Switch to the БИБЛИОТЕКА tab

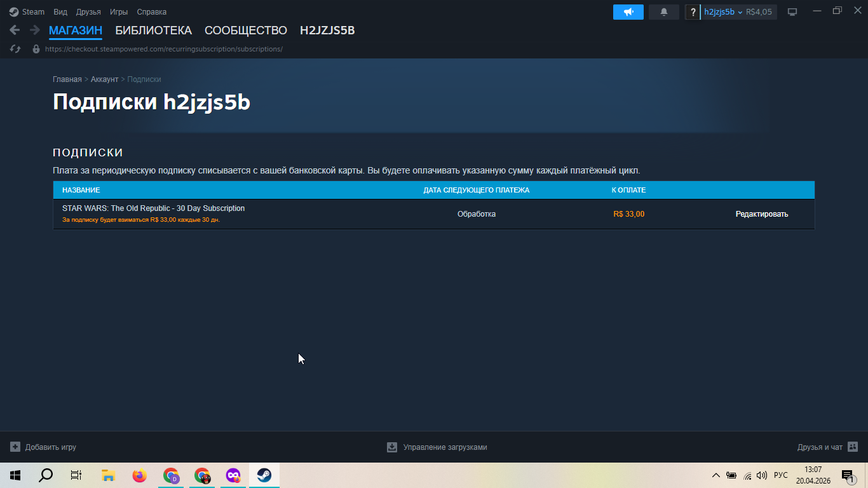point(153,30)
